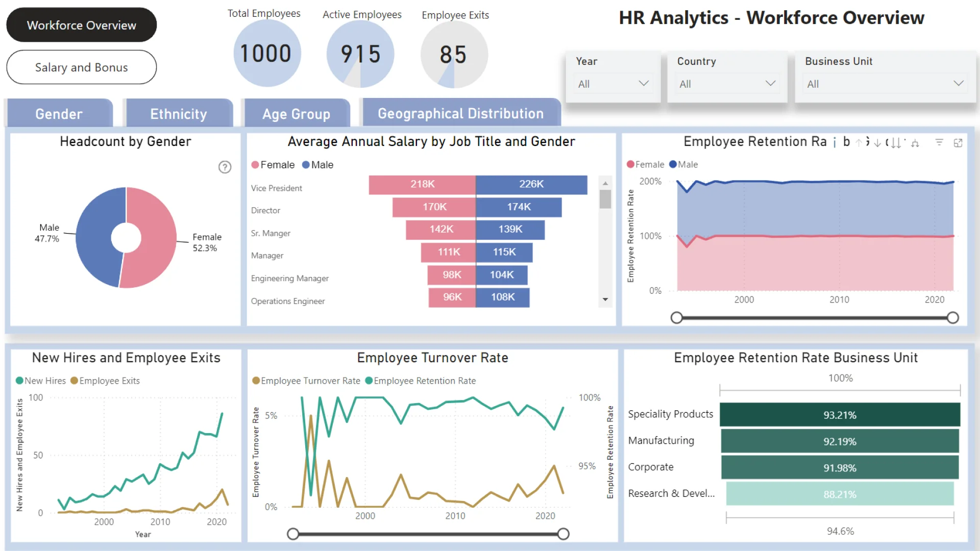Image resolution: width=980 pixels, height=551 pixels.
Task: Click the Female legend marker in retention chart
Action: point(630,164)
